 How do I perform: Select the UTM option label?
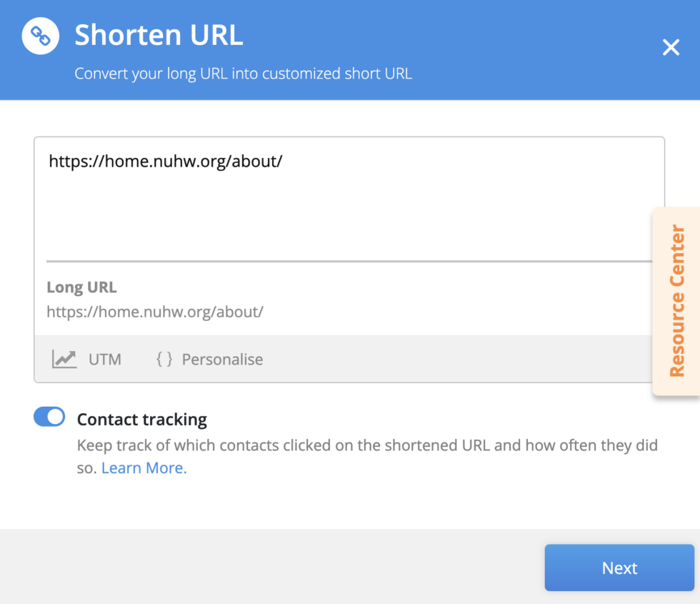click(x=105, y=359)
